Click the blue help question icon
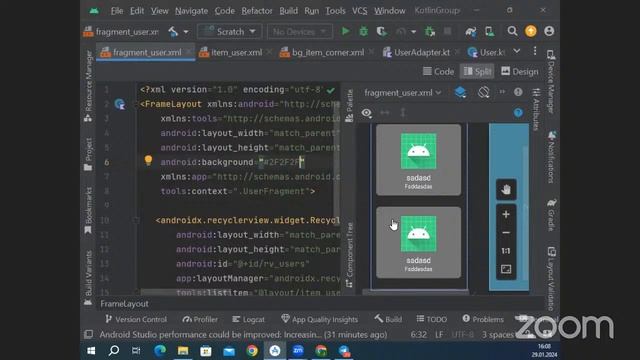 [x=518, y=113]
